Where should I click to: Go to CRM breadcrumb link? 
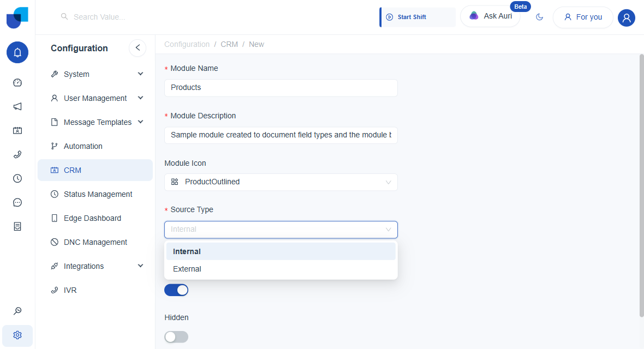[x=229, y=44]
